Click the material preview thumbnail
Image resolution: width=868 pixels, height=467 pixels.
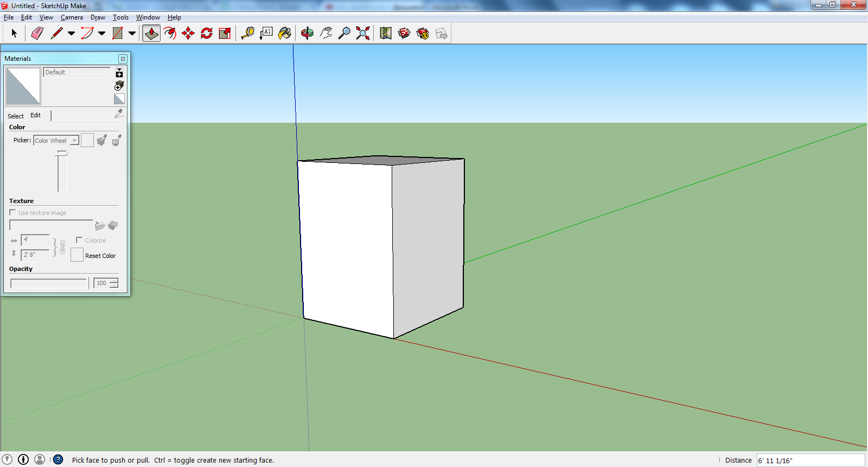(x=23, y=86)
